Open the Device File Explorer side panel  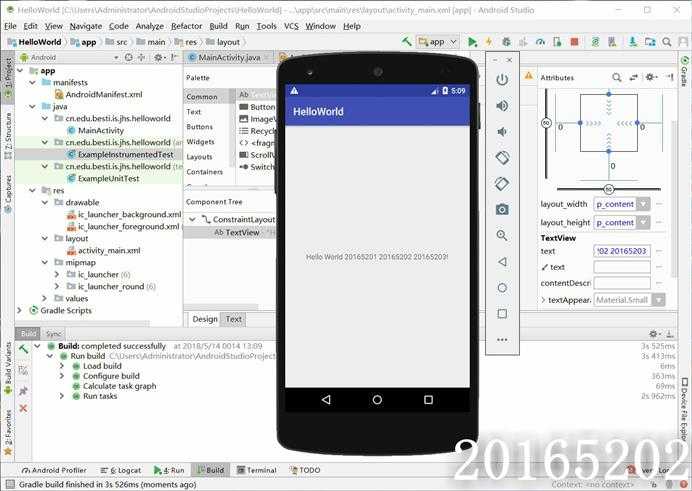tap(684, 409)
